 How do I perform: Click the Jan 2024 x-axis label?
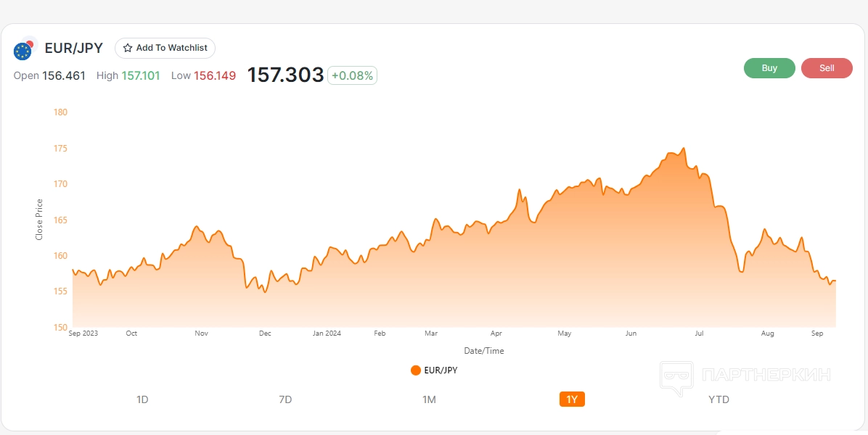pyautogui.click(x=327, y=333)
